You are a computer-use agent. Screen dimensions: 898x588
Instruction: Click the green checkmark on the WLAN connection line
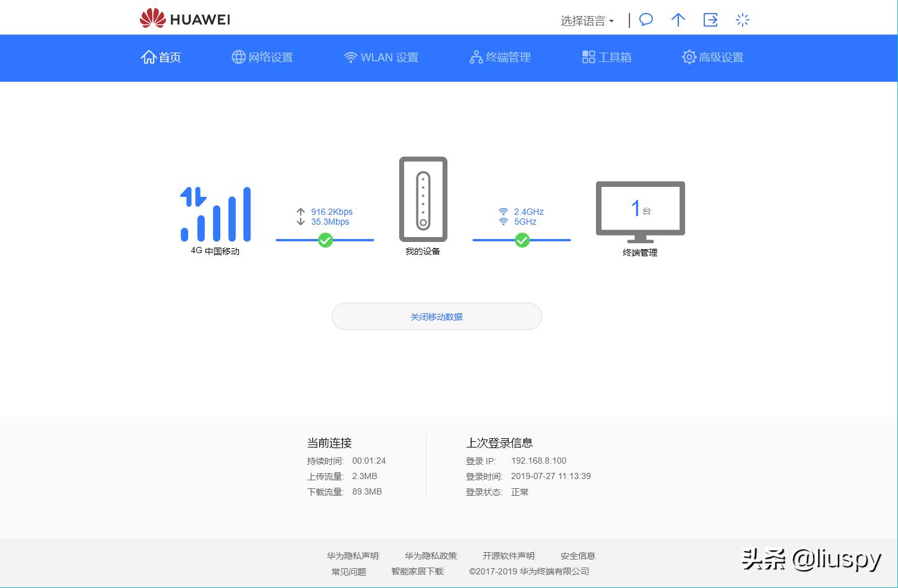click(522, 240)
